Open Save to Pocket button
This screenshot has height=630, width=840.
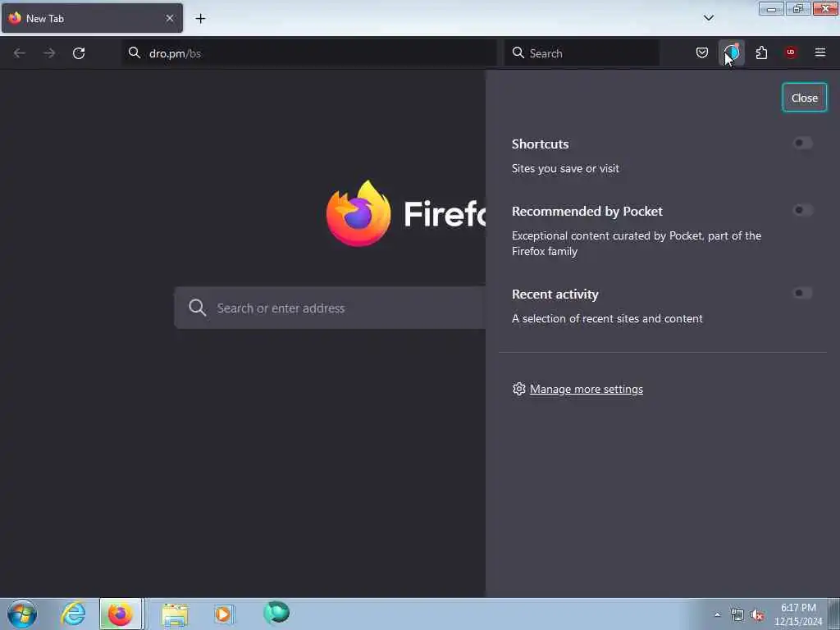702,52
